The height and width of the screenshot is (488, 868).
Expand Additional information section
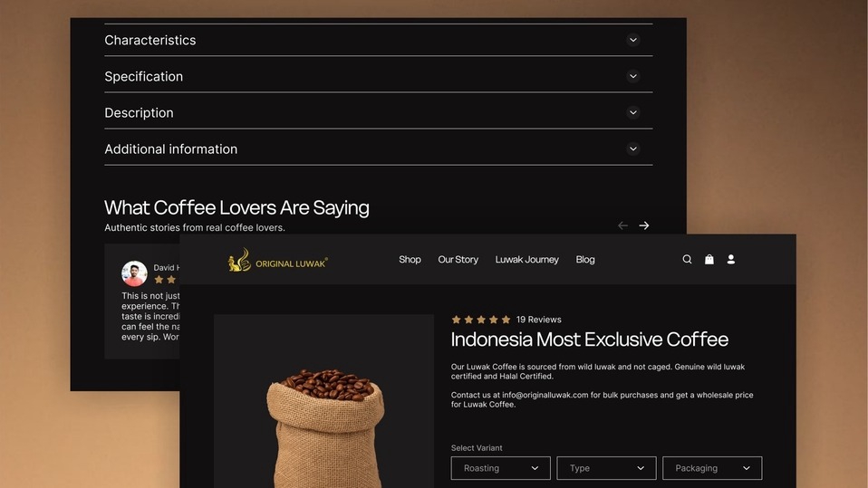click(378, 148)
